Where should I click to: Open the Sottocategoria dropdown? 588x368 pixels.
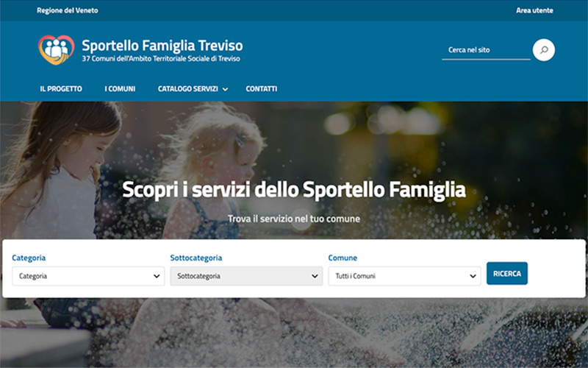point(246,276)
